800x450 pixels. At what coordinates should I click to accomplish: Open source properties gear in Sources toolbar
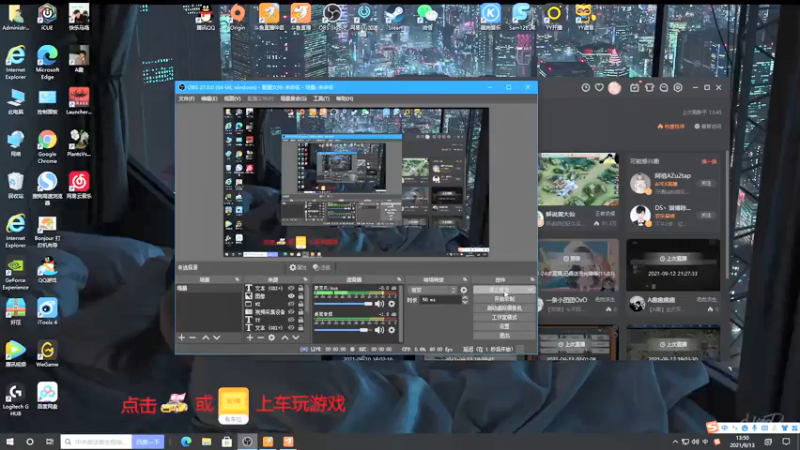[x=271, y=338]
